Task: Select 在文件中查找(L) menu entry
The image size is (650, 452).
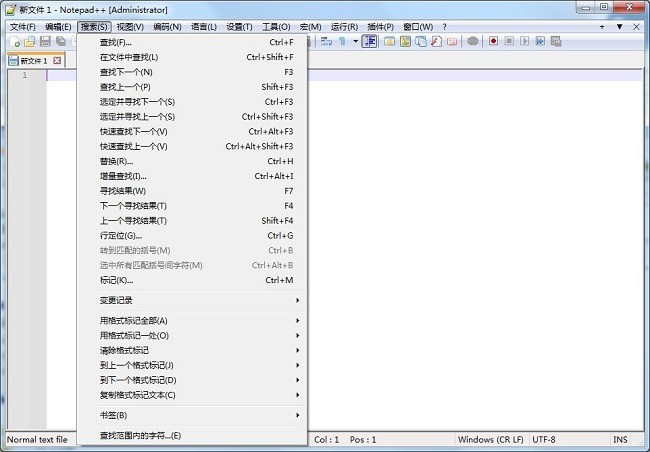Action: tap(192, 57)
